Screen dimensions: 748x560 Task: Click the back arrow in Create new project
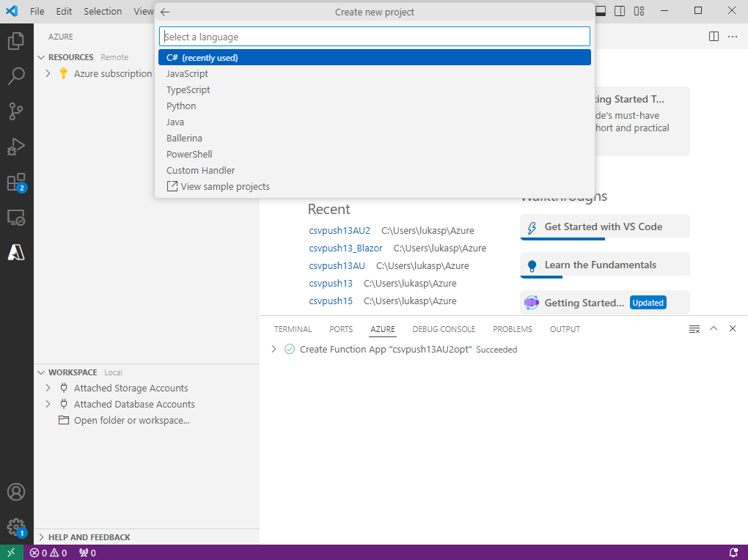pos(165,12)
